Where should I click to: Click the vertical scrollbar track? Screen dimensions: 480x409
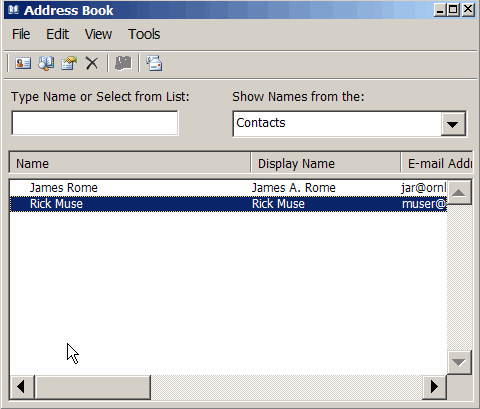pyautogui.click(x=459, y=277)
